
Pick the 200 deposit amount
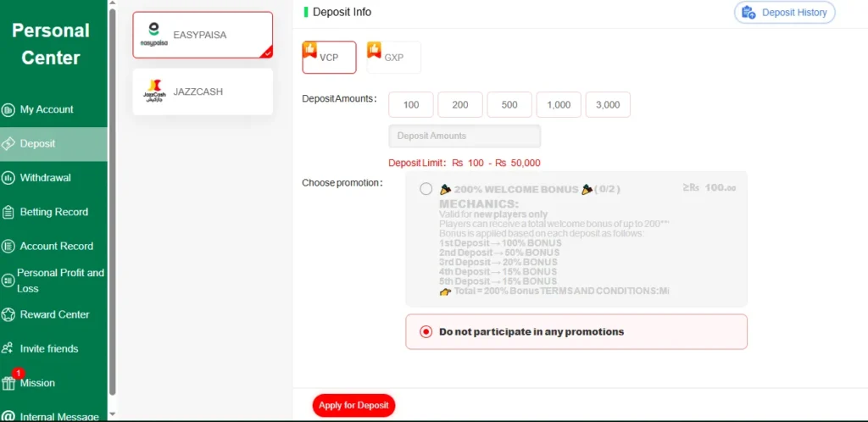[460, 104]
